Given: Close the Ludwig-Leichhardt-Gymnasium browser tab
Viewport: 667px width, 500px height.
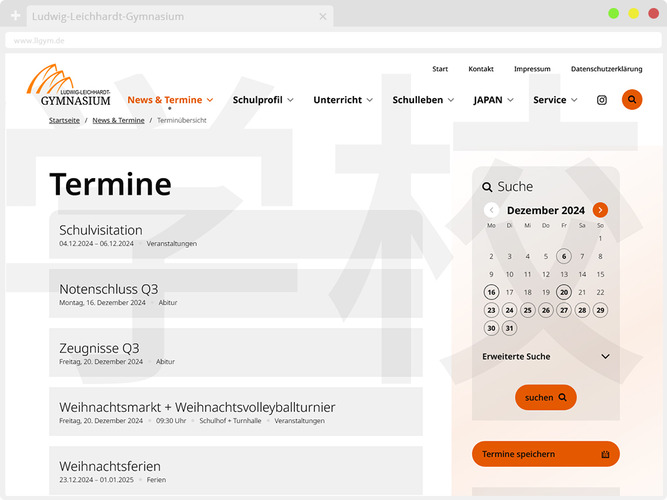Looking at the screenshot, I should coord(323,17).
